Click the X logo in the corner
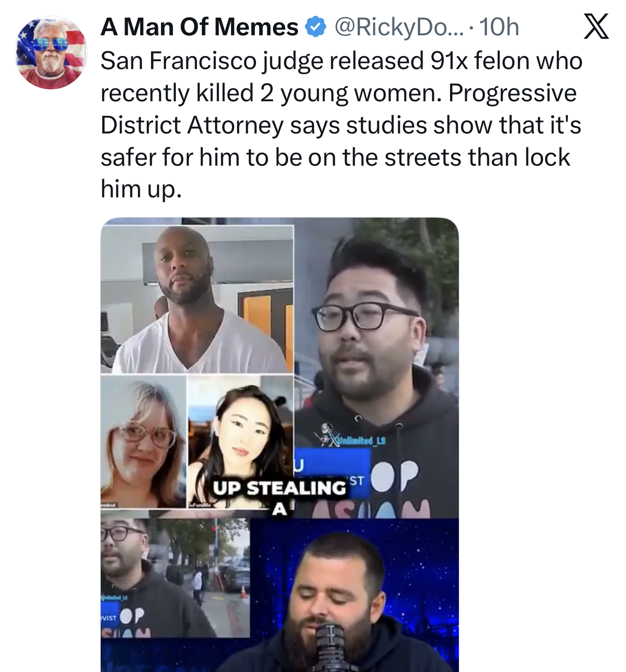This screenshot has width=626, height=672. click(x=596, y=26)
